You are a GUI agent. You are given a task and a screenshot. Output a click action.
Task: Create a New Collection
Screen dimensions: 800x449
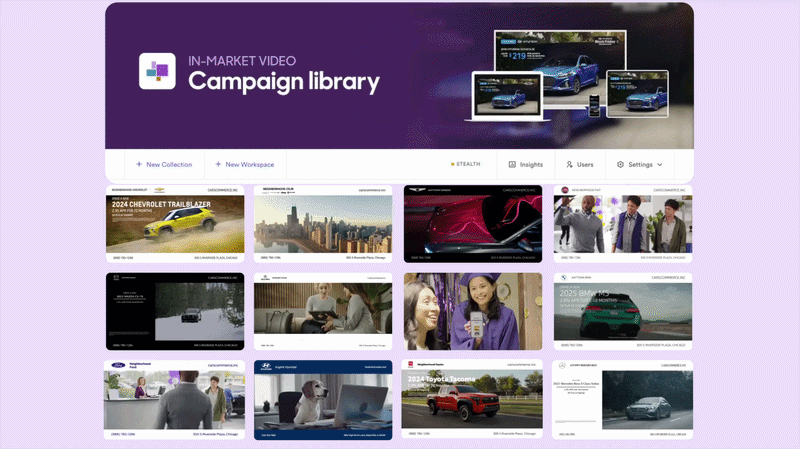pos(164,164)
